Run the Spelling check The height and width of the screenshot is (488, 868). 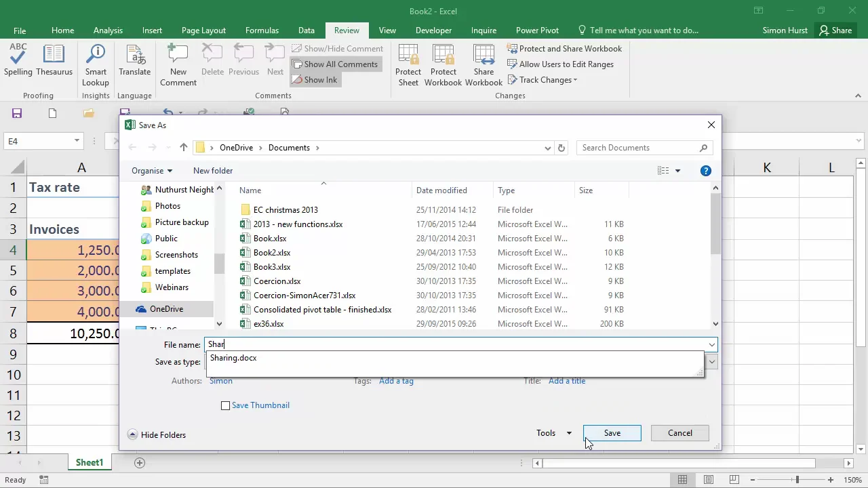(x=18, y=60)
